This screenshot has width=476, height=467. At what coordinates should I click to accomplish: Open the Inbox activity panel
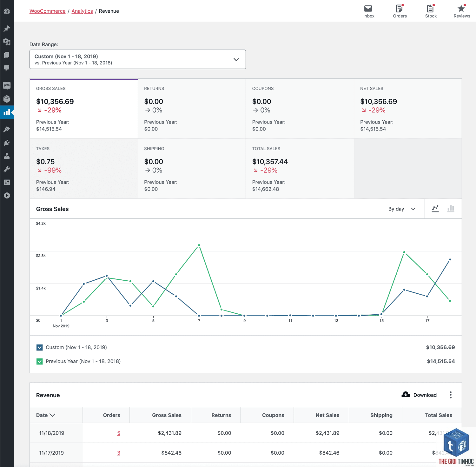coord(369,11)
